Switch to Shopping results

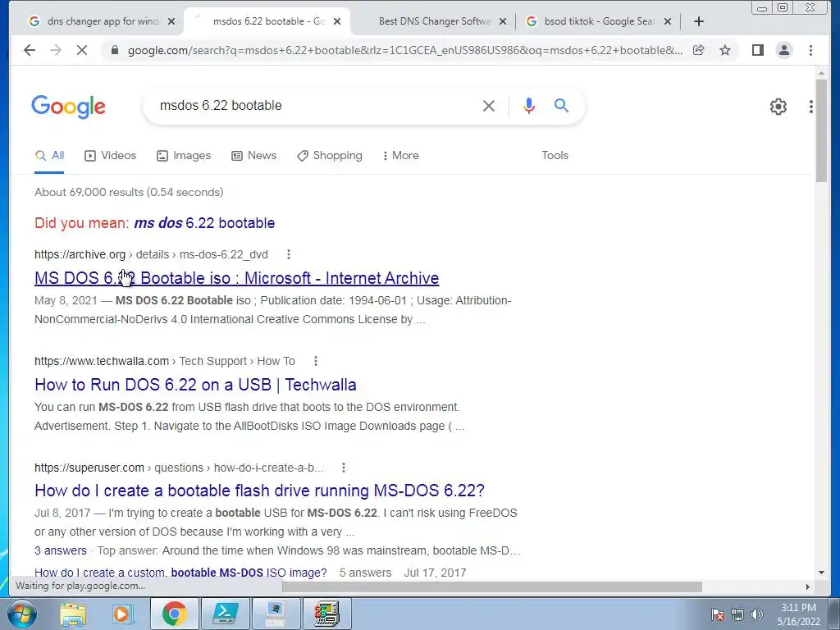(330, 155)
